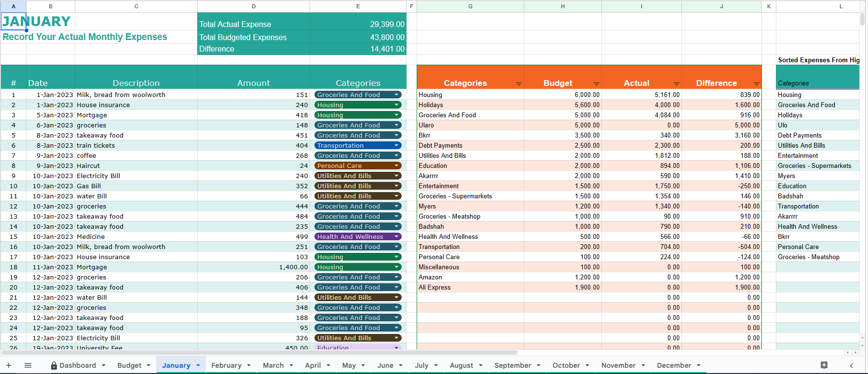Click the Electricity Bill description in row 9

pyautogui.click(x=136, y=176)
